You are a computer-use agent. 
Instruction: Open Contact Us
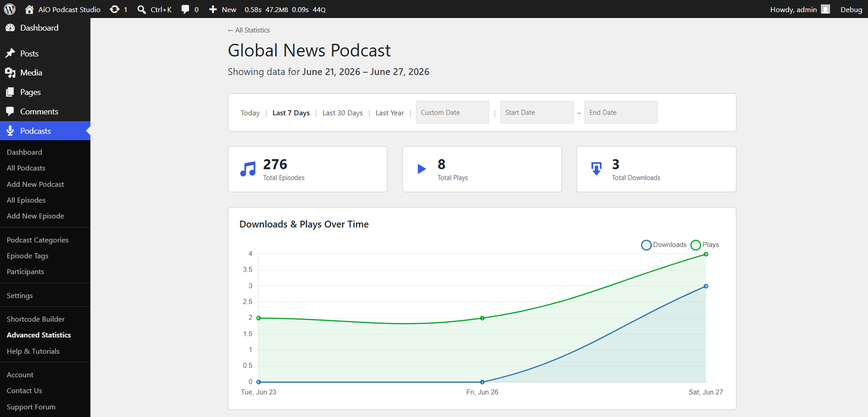pyautogui.click(x=24, y=391)
